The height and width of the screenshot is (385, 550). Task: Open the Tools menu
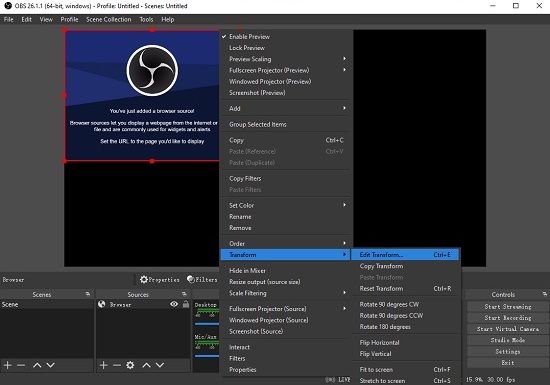coord(146,19)
